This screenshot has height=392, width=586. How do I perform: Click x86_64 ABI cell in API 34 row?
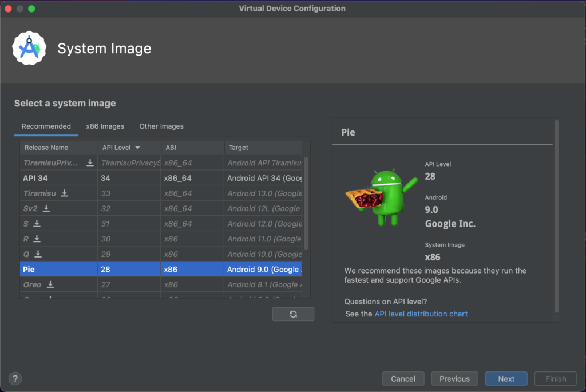192,178
